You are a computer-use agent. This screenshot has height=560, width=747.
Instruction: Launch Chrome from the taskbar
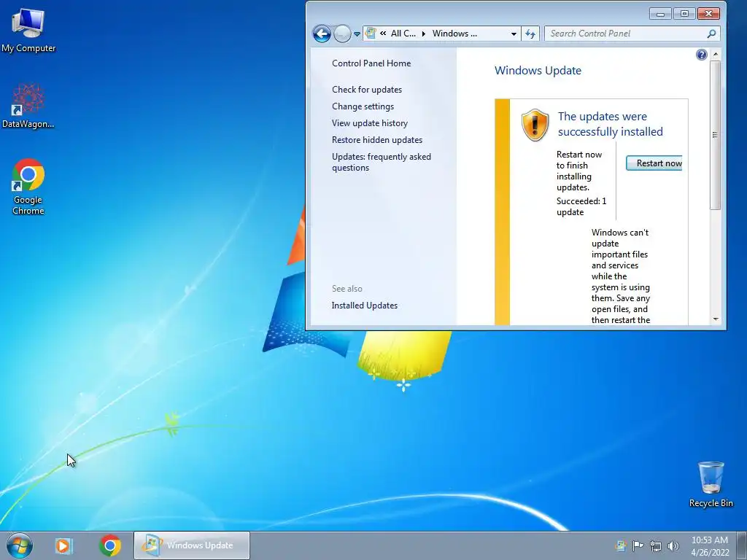tap(110, 545)
